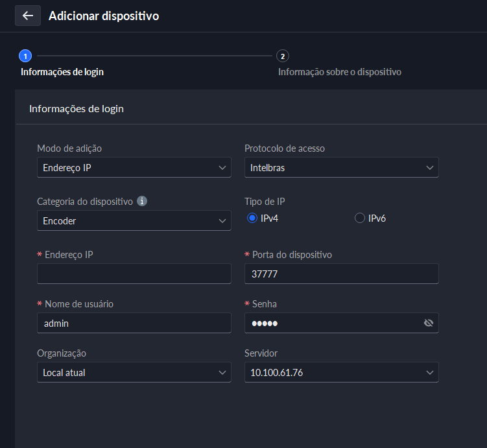Toggle password visibility eye icon
The width and height of the screenshot is (487, 448).
tap(428, 323)
